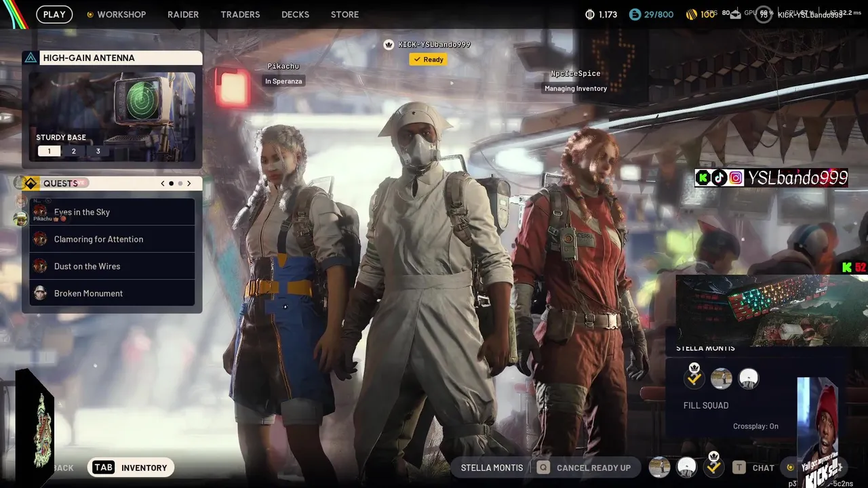Viewport: 868px width, 488px height.
Task: Go to next quests page arrow
Action: [189, 184]
